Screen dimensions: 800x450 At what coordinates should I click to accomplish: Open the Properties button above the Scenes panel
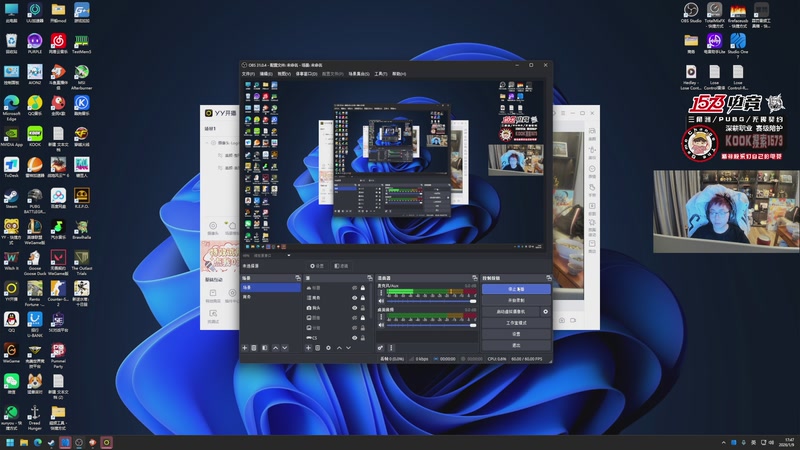pyautogui.click(x=317, y=266)
